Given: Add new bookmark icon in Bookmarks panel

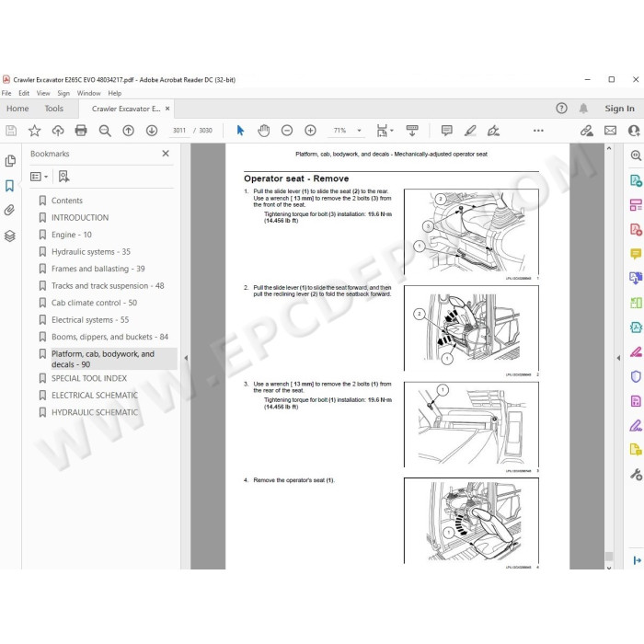Looking at the screenshot, I should point(63,177).
